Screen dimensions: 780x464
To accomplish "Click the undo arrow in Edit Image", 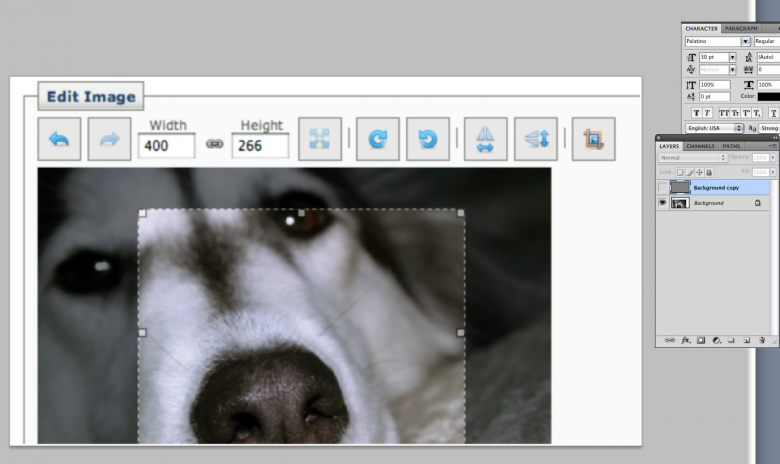I will (59, 139).
